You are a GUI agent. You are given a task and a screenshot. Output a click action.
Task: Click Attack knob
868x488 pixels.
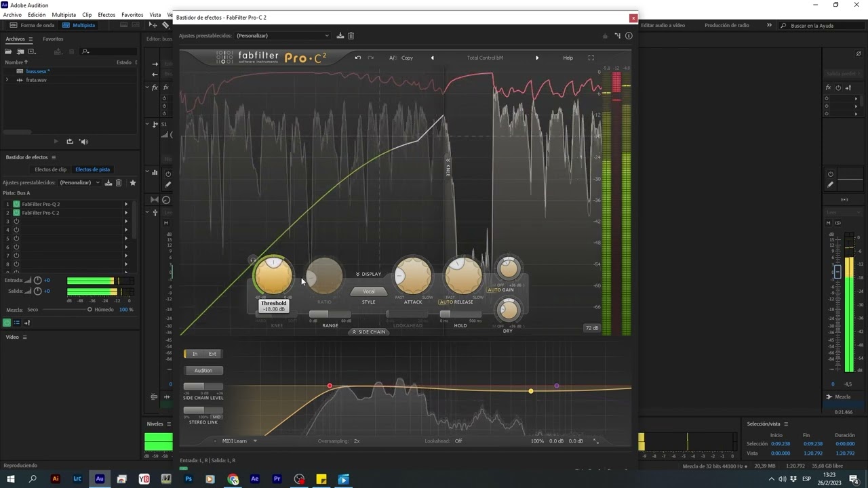[413, 275]
